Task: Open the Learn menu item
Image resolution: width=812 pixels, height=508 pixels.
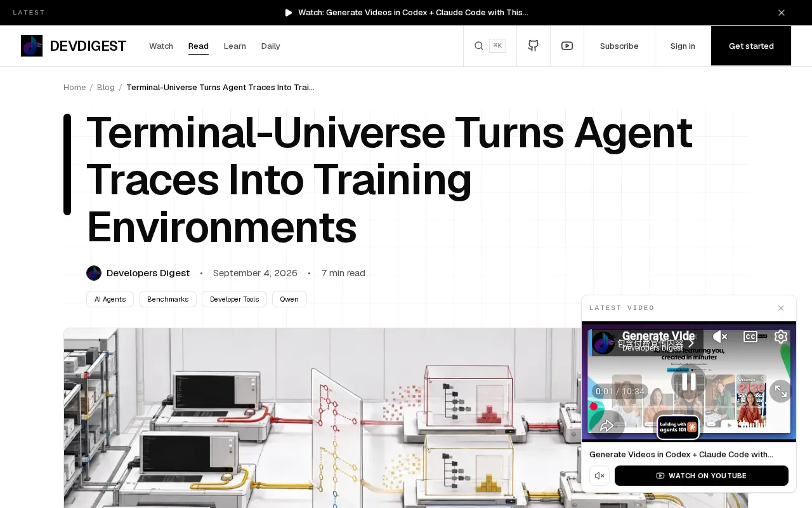Action: click(235, 46)
